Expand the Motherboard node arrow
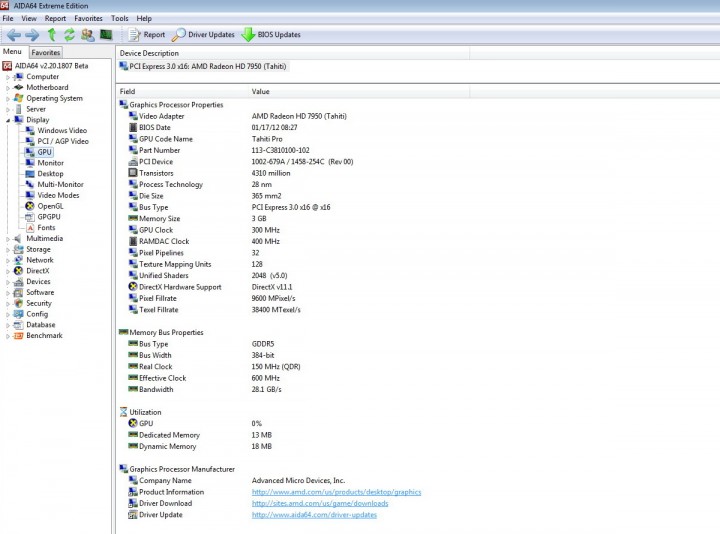720x534 pixels. (8, 88)
